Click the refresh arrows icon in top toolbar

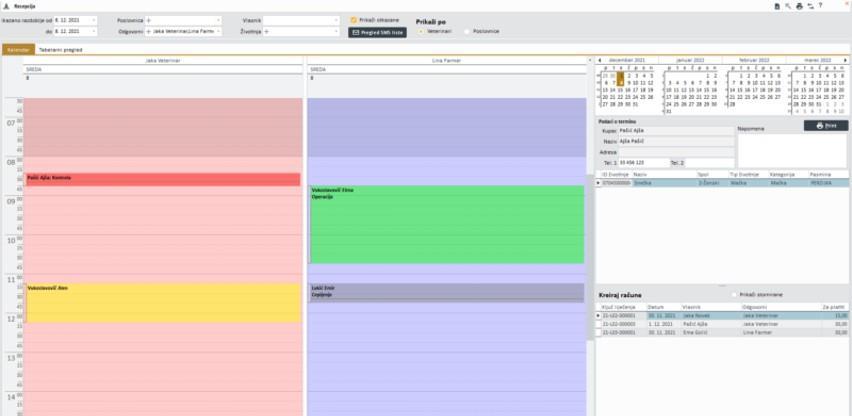click(810, 6)
